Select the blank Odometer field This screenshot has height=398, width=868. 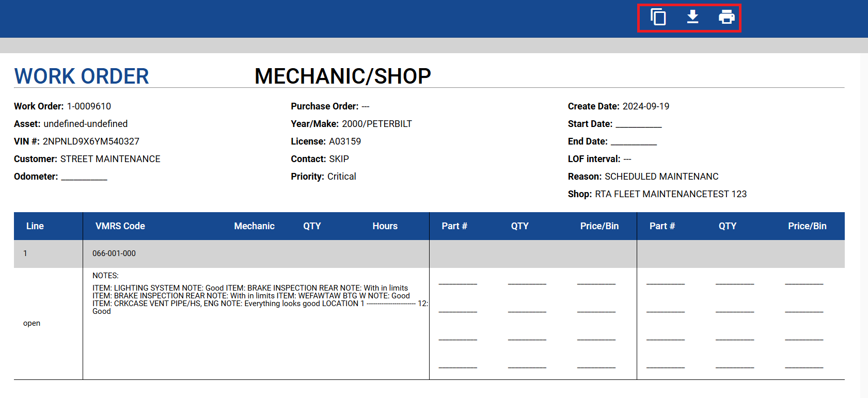pyautogui.click(x=84, y=177)
